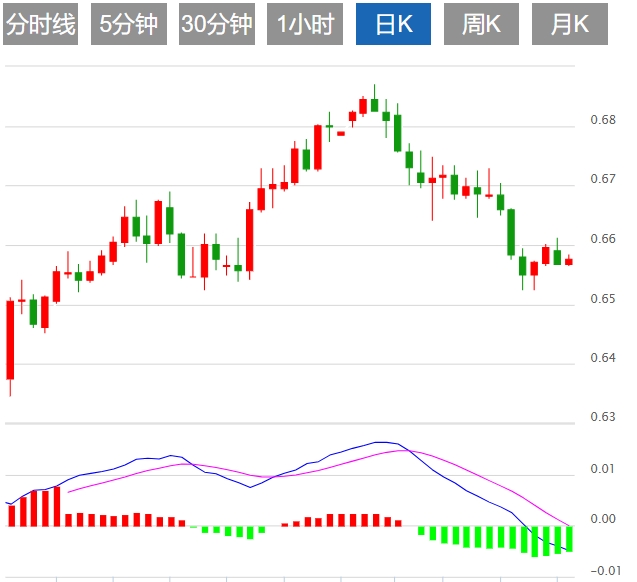The height and width of the screenshot is (582, 637).
Task: Click the 0.63 price axis label
Action: (603, 417)
